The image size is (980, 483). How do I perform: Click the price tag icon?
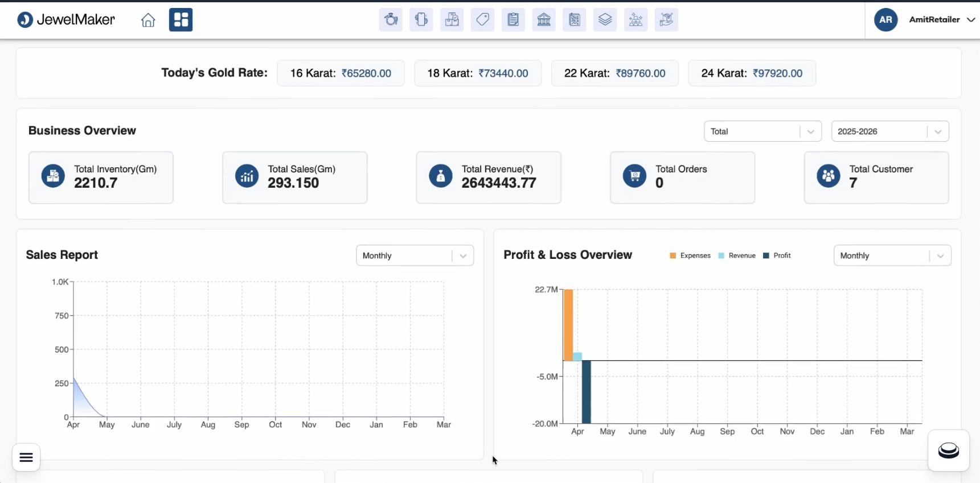482,20
